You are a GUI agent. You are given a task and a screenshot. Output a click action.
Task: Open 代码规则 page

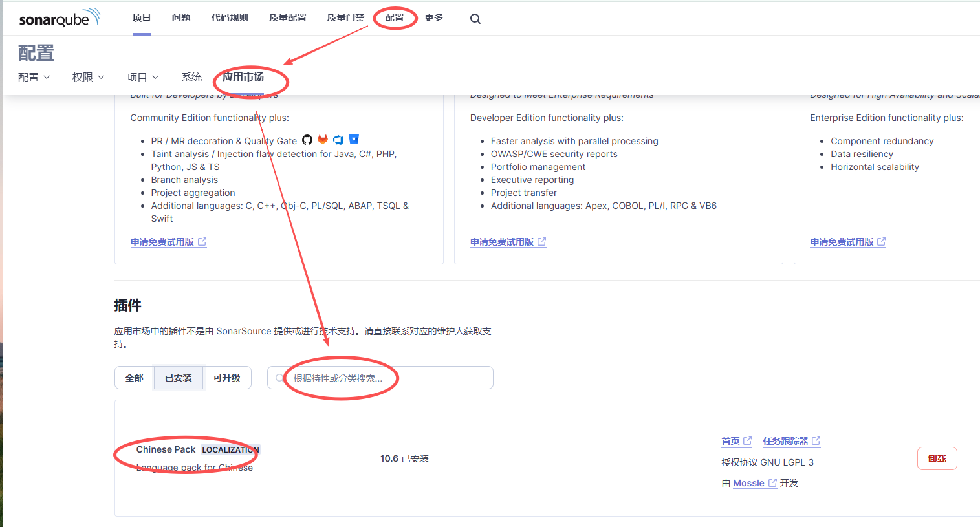(230, 17)
